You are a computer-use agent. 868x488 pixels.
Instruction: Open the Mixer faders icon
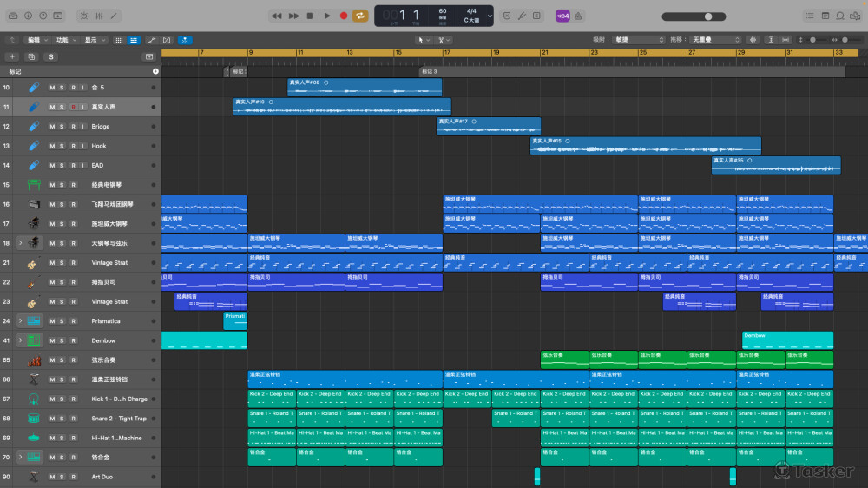99,16
